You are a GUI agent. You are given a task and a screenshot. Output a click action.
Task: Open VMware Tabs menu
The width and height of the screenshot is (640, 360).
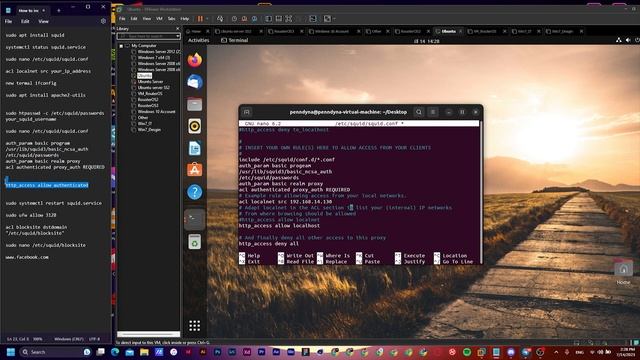coord(171,19)
